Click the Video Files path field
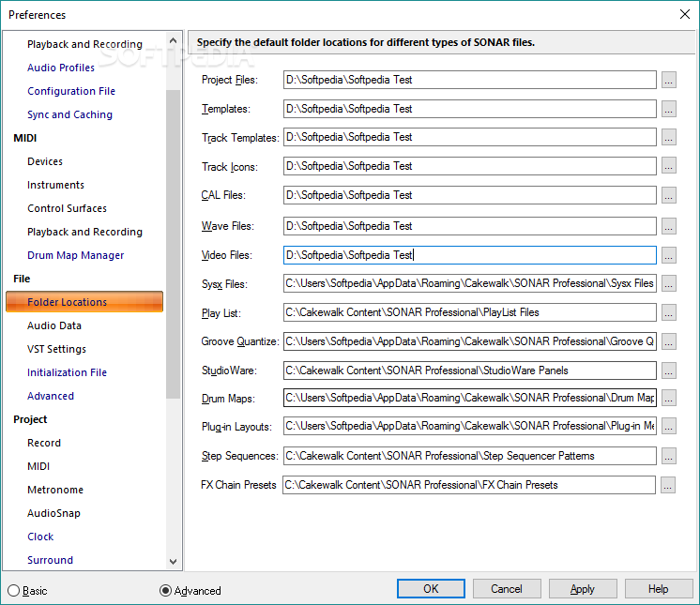The image size is (700, 605). (x=470, y=255)
